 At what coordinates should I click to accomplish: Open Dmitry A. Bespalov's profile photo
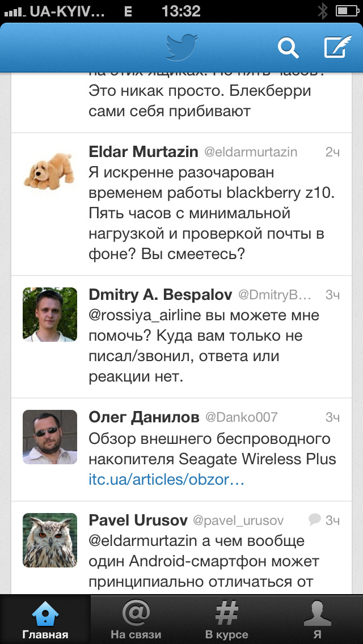click(49, 315)
